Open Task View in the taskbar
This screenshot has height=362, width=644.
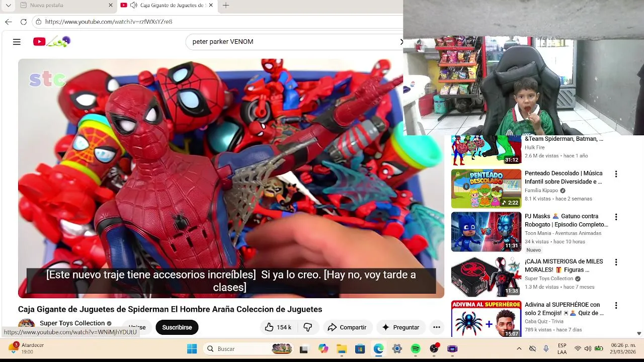304,349
